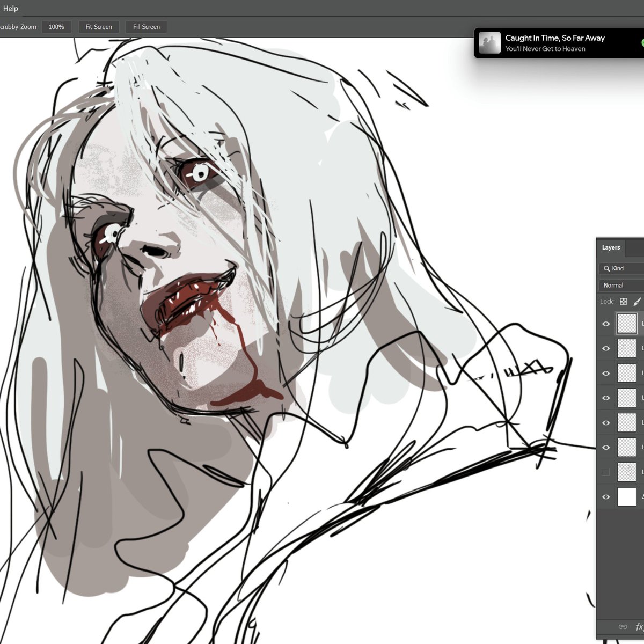Click the Fill Screen button
The height and width of the screenshot is (644, 644).
pos(147,27)
